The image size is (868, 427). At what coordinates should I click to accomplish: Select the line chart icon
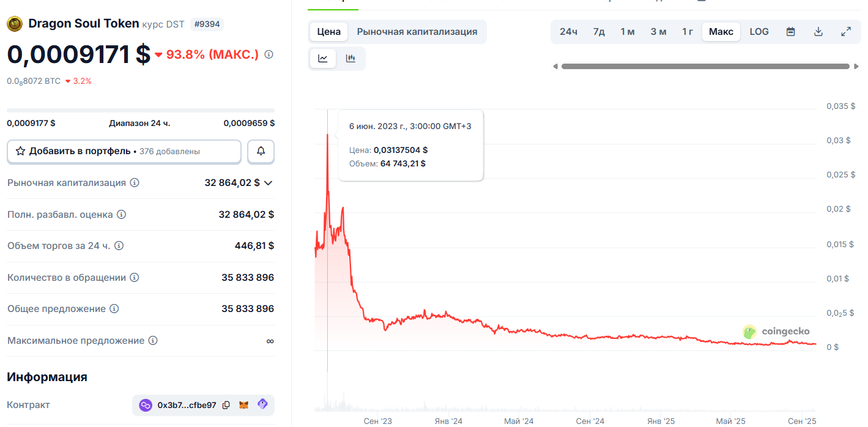[323, 59]
